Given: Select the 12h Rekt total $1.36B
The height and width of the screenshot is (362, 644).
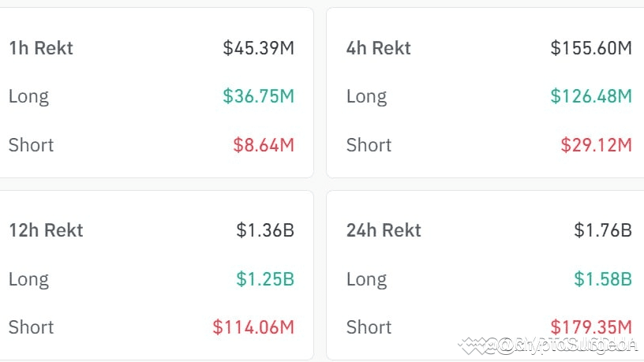Looking at the screenshot, I should 265,230.
